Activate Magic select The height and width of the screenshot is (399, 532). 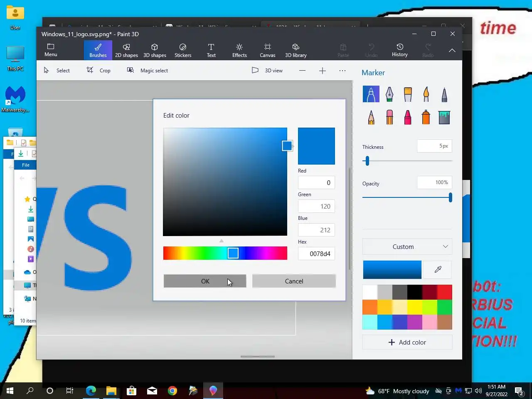point(148,71)
